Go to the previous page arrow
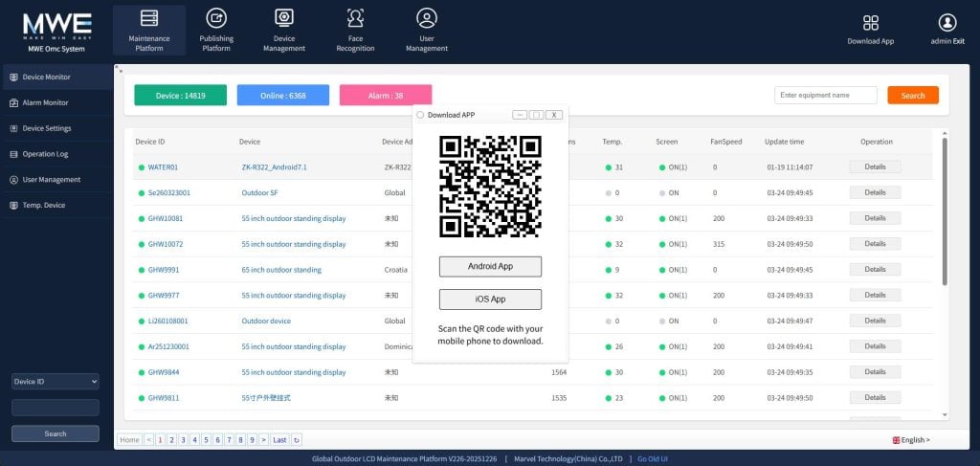Image resolution: width=980 pixels, height=466 pixels. point(148,440)
